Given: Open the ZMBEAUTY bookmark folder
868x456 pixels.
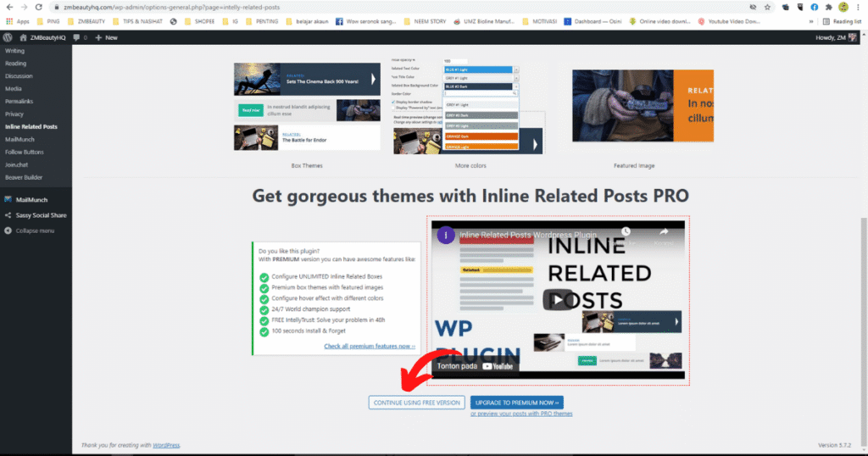Looking at the screenshot, I should 86,21.
